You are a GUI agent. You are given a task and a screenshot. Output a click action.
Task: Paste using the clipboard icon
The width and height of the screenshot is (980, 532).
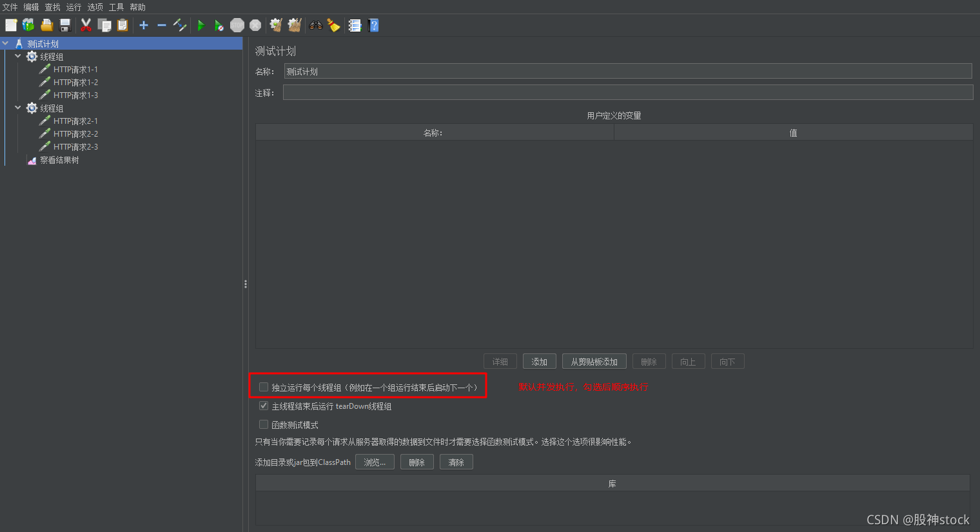pos(122,25)
